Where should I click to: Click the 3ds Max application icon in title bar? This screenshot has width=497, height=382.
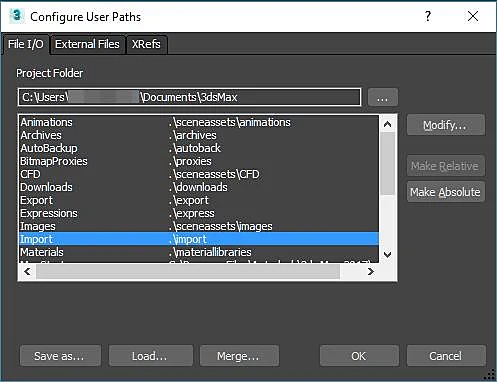(16, 16)
